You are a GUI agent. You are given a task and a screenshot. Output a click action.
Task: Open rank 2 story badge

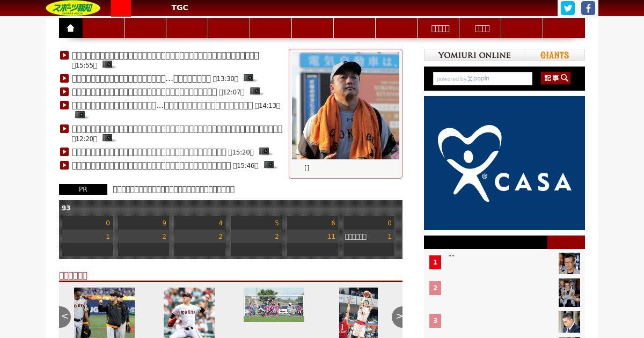point(435,288)
